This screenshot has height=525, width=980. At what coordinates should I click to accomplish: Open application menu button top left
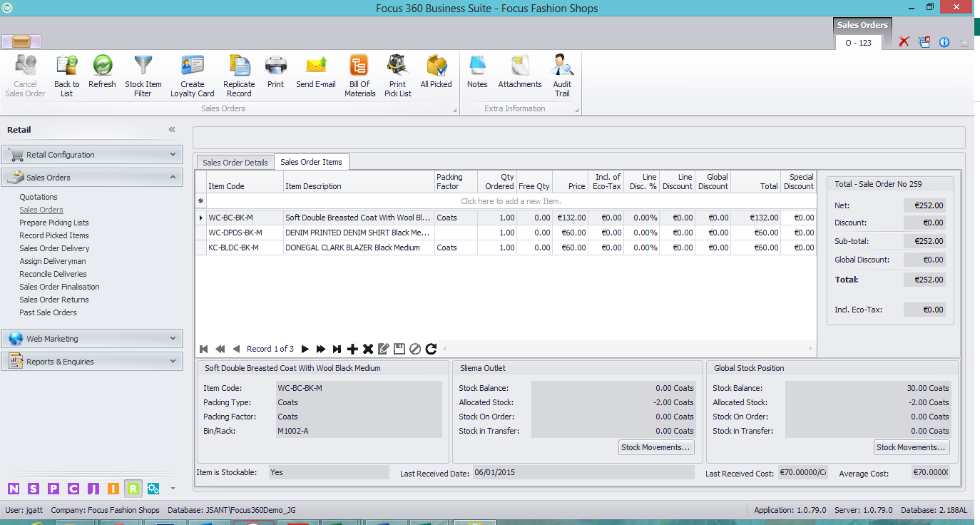[22, 41]
